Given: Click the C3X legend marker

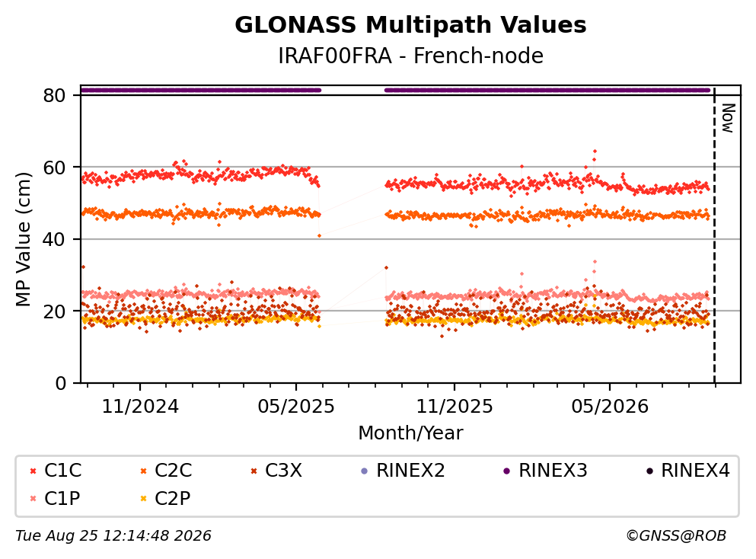Looking at the screenshot, I should pos(254,471).
